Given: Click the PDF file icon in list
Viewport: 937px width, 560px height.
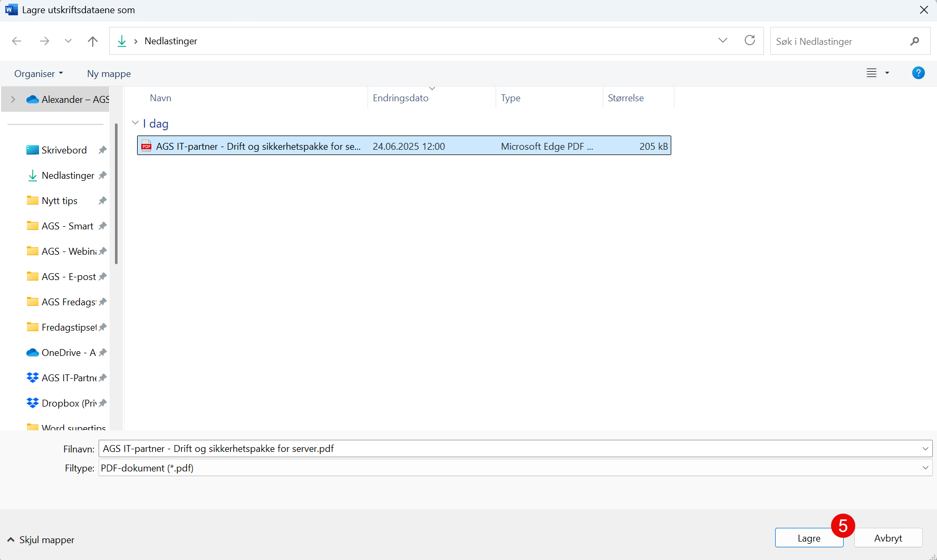Looking at the screenshot, I should (x=147, y=146).
